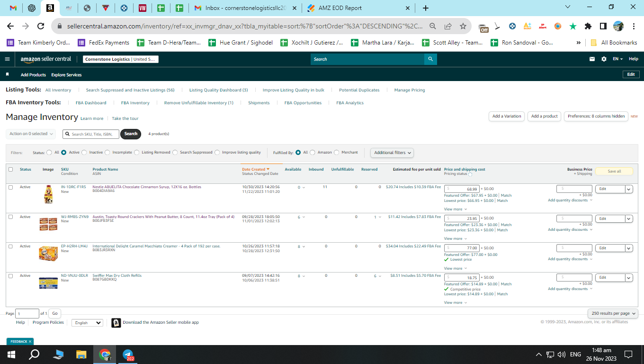This screenshot has height=364, width=644.
Task: Reload the page with the refresh icon
Action: click(x=41, y=27)
